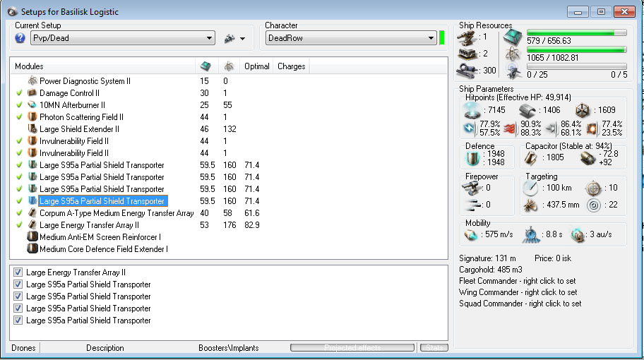The width and height of the screenshot is (644, 360).
Task: Click the launcher hardpoints icon
Action: (x=467, y=54)
